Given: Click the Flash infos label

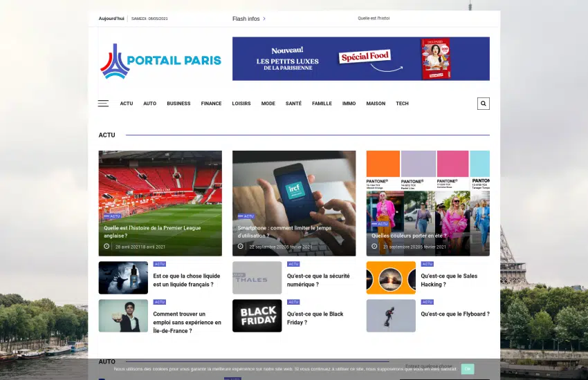Looking at the screenshot, I should (x=246, y=19).
